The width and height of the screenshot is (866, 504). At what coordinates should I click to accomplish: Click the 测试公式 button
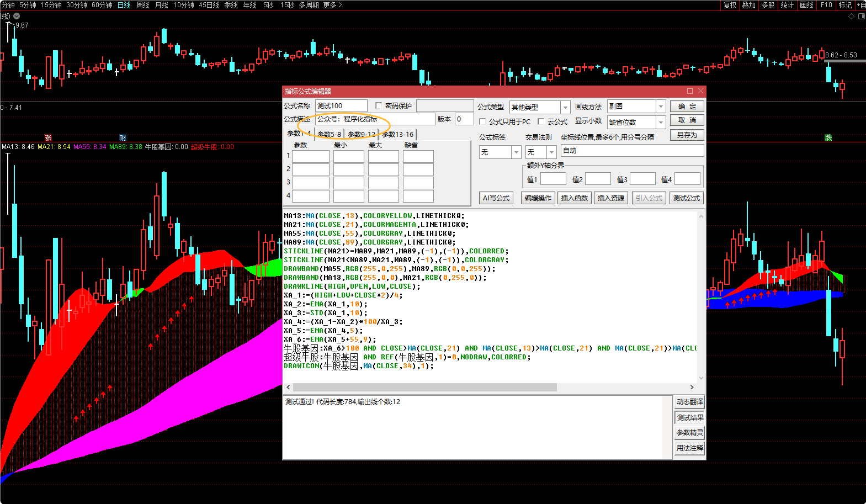686,198
